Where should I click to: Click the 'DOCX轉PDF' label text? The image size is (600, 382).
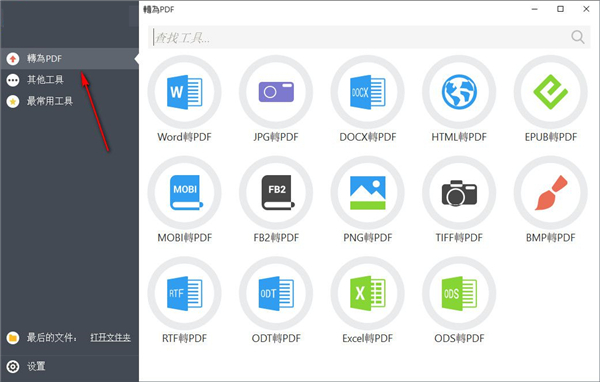pyautogui.click(x=368, y=137)
